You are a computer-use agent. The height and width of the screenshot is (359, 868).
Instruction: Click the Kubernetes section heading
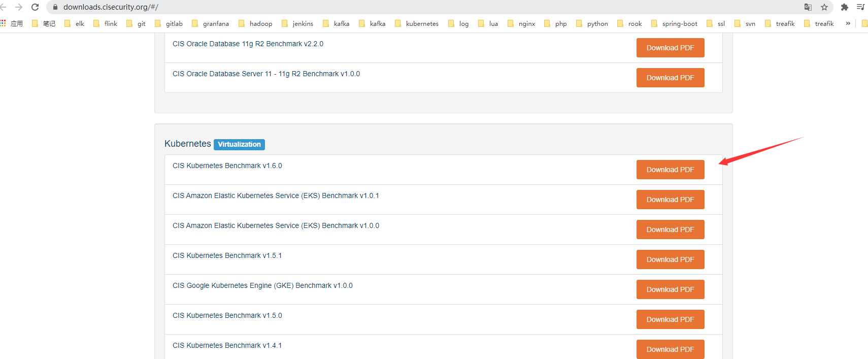tap(188, 144)
